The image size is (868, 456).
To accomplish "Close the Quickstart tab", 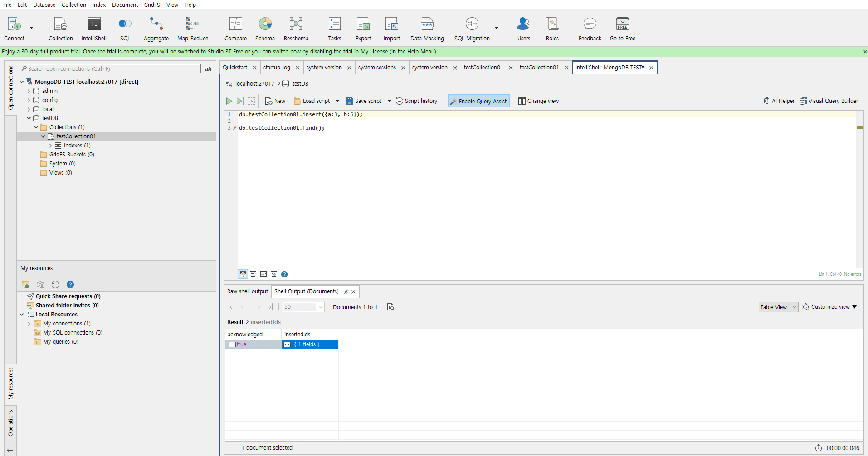I will [x=254, y=68].
